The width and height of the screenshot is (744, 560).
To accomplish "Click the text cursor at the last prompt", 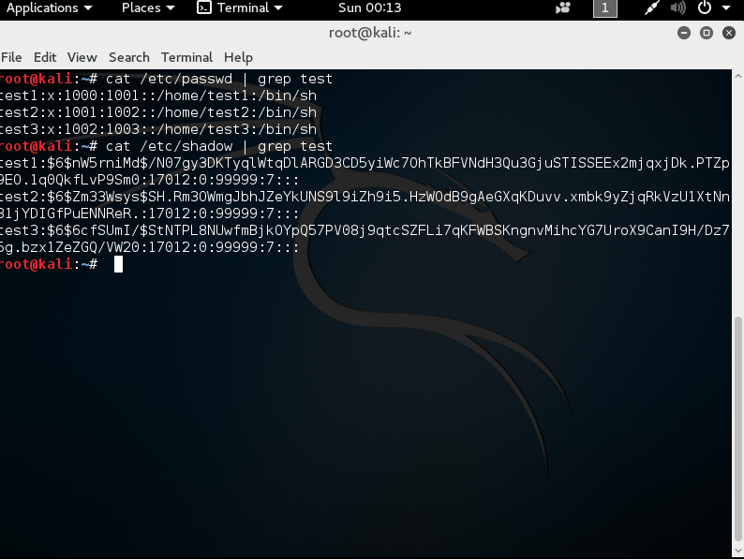I will 118,264.
